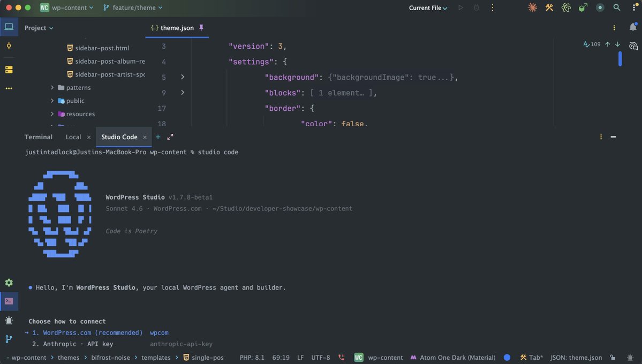
Task: Run the Current File configuration
Action: tap(460, 7)
